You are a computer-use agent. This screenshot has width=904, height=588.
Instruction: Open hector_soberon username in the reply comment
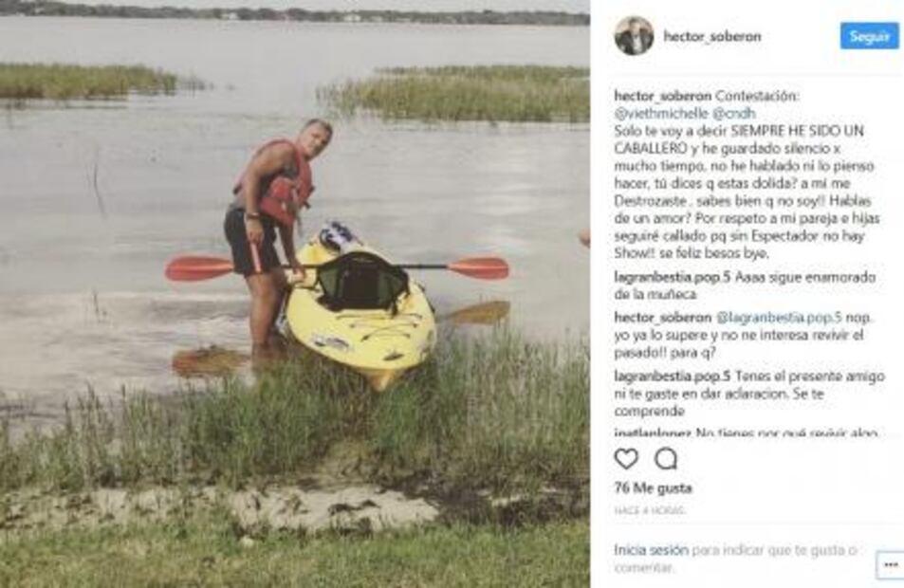662,317
